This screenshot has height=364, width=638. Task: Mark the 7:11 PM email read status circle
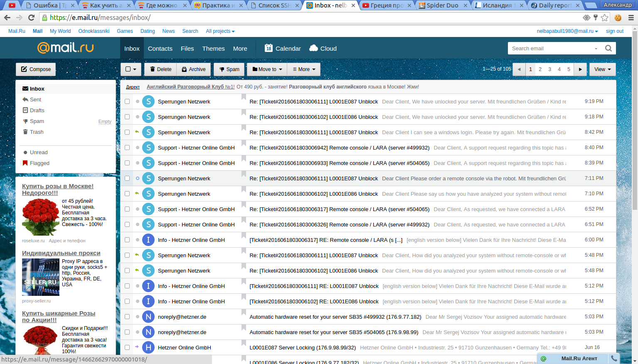pos(138,178)
